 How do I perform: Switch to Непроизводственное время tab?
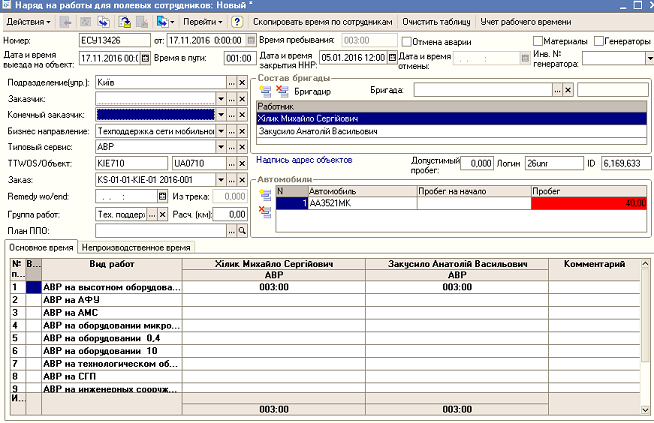point(136,247)
